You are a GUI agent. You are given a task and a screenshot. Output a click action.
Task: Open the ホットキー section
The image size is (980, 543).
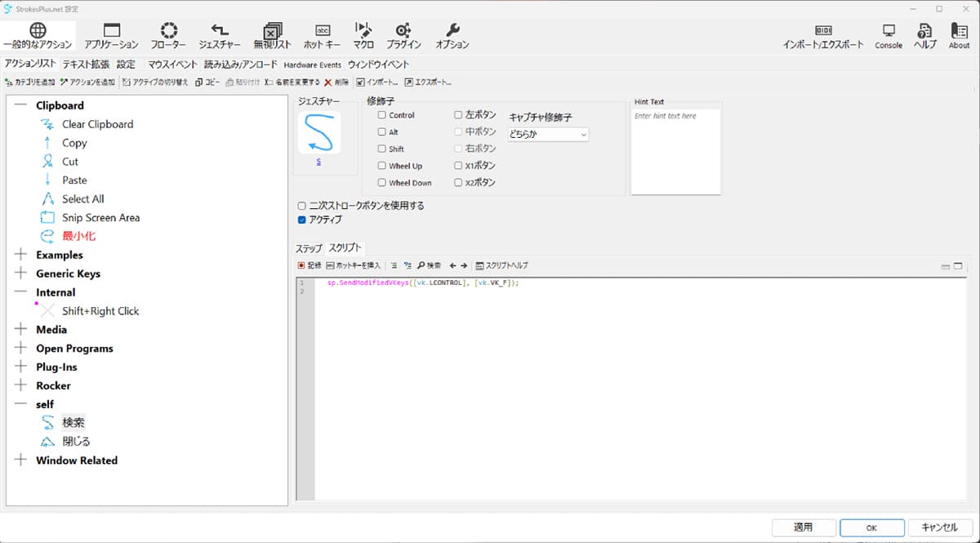coord(322,36)
